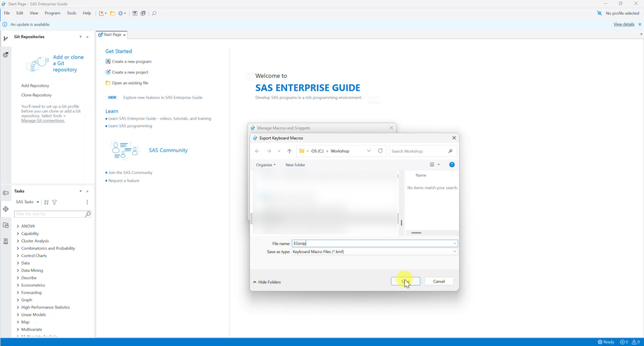Dismiss the update notification bar
The width and height of the screenshot is (644, 346).
point(639,24)
